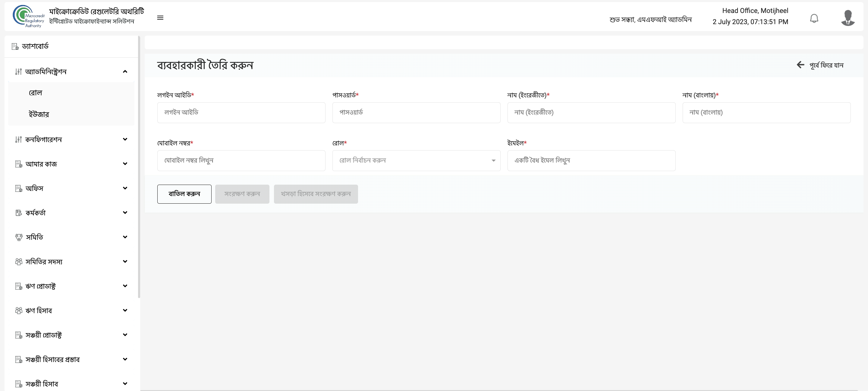Click খসড়া হিসেবে সংরক্ষণ করুন button

point(316,194)
